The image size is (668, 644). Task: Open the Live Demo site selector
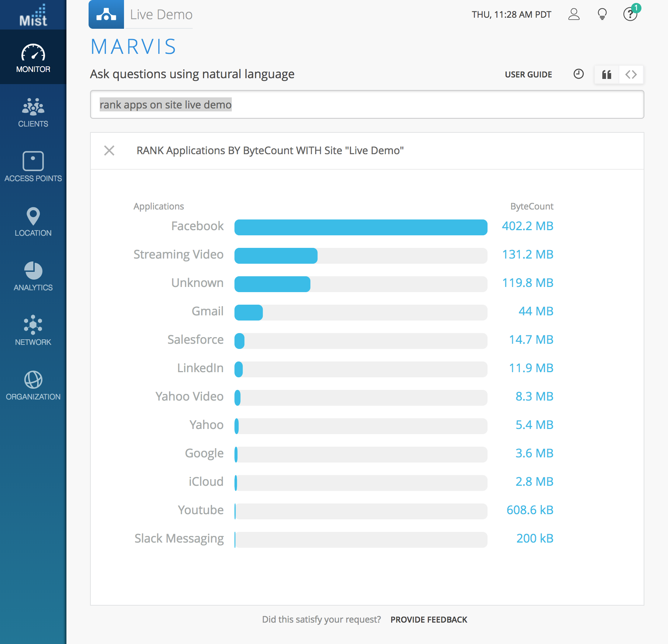(141, 15)
